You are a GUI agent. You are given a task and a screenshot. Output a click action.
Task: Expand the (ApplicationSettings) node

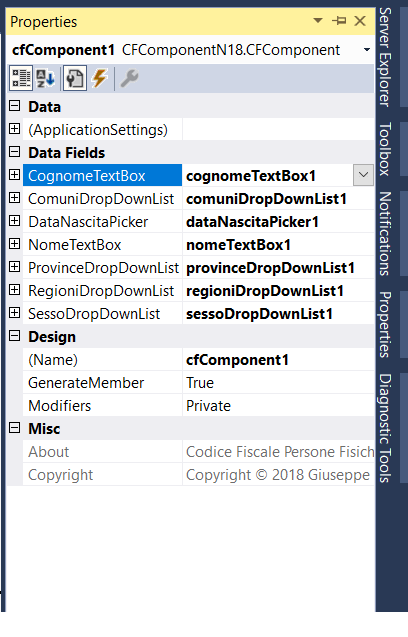tap(14, 129)
